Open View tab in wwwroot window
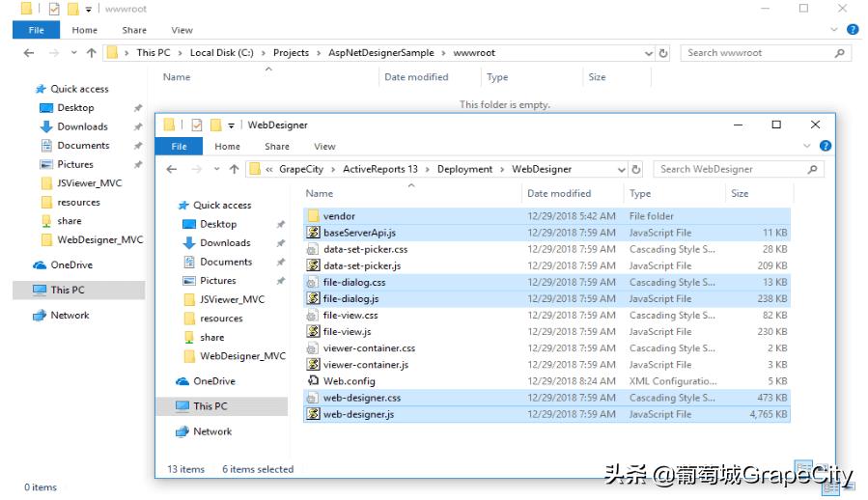Screen dimensions: 868x500 (x=182, y=30)
